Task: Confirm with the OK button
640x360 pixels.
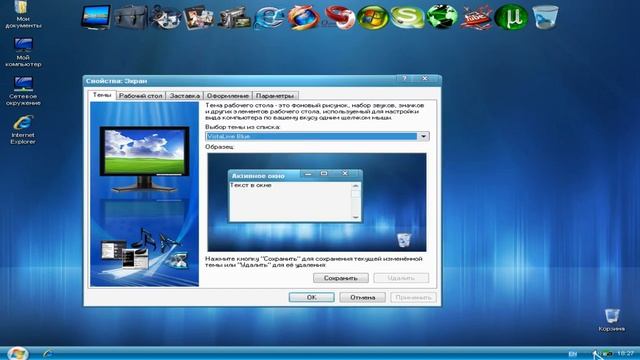Action: (311, 297)
